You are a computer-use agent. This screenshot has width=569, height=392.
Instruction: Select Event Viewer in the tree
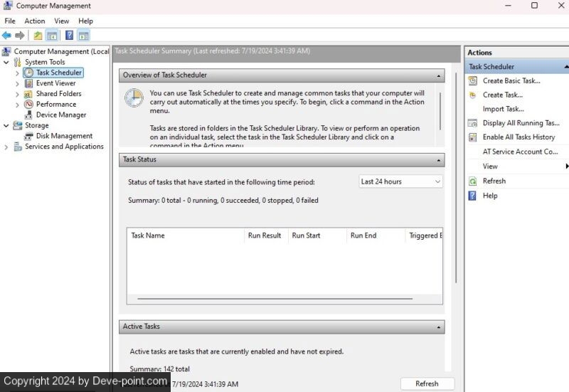point(55,83)
